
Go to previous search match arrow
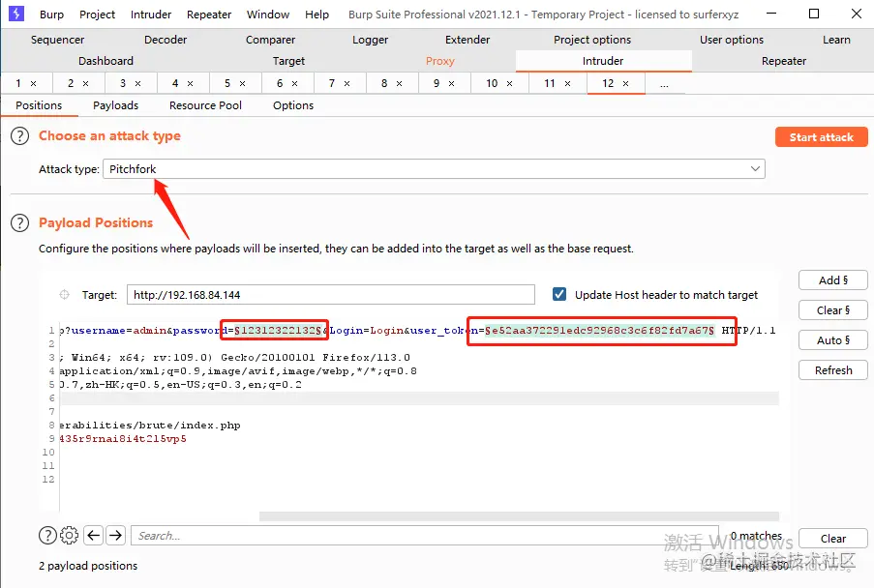(94, 536)
